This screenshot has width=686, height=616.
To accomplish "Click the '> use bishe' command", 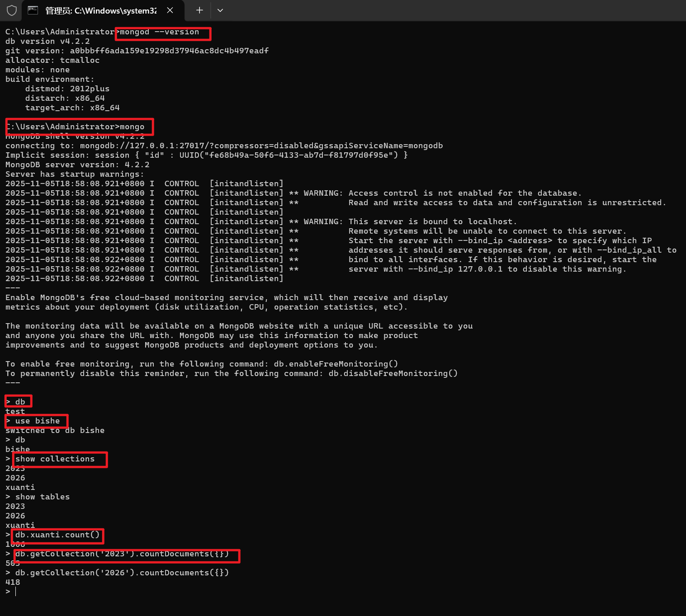I will click(33, 421).
